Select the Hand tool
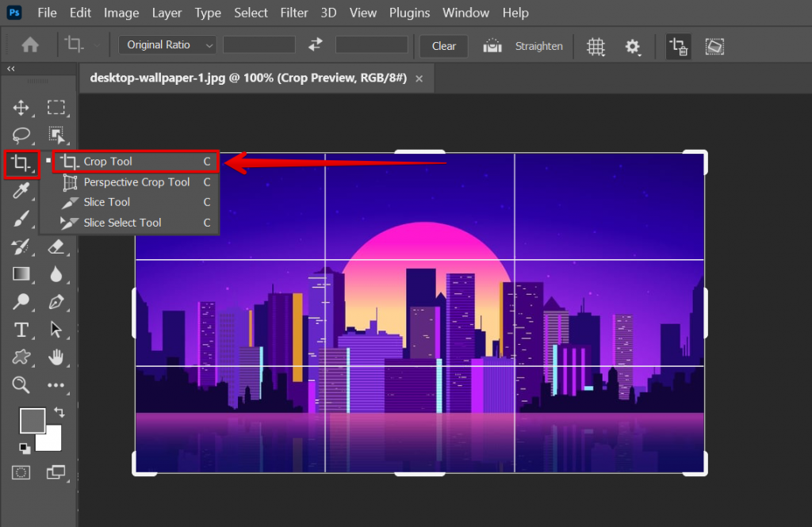Image resolution: width=812 pixels, height=527 pixels. point(56,357)
